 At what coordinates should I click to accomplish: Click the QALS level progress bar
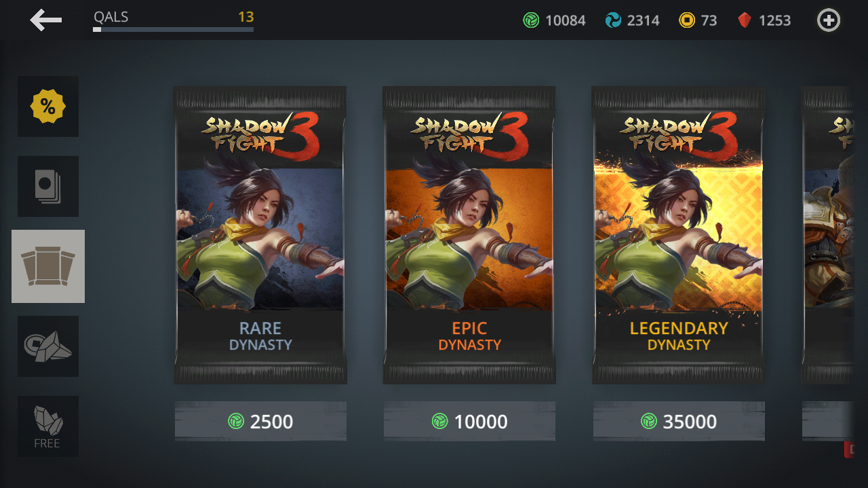coord(174,30)
